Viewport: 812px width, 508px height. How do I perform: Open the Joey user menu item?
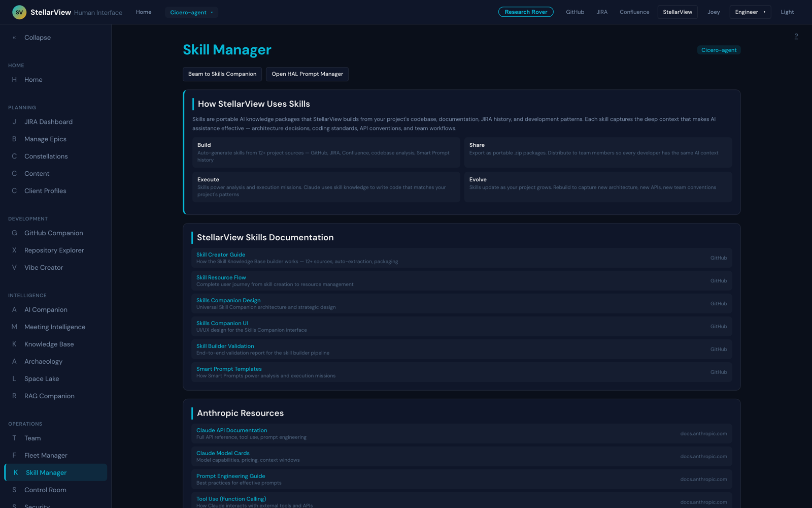pyautogui.click(x=714, y=12)
